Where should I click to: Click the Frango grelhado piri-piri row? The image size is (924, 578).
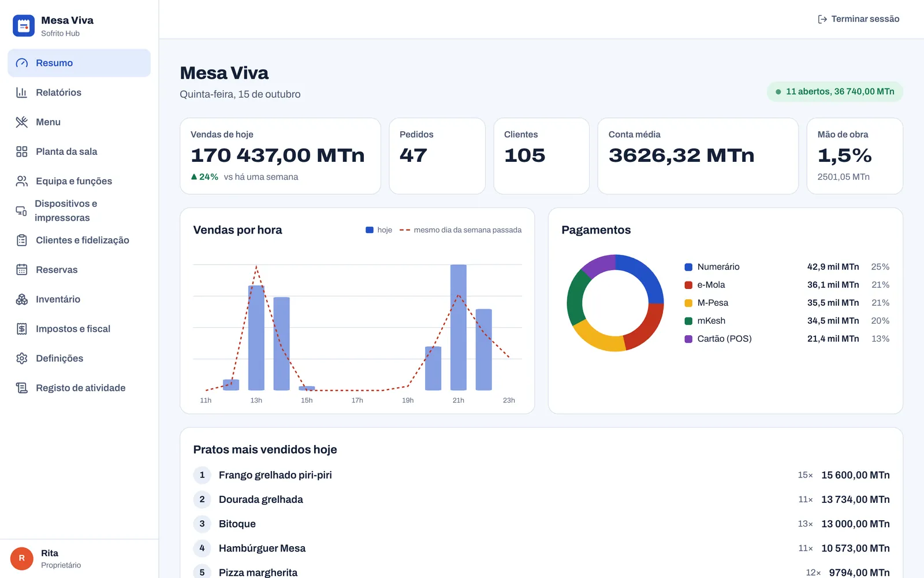coord(541,475)
